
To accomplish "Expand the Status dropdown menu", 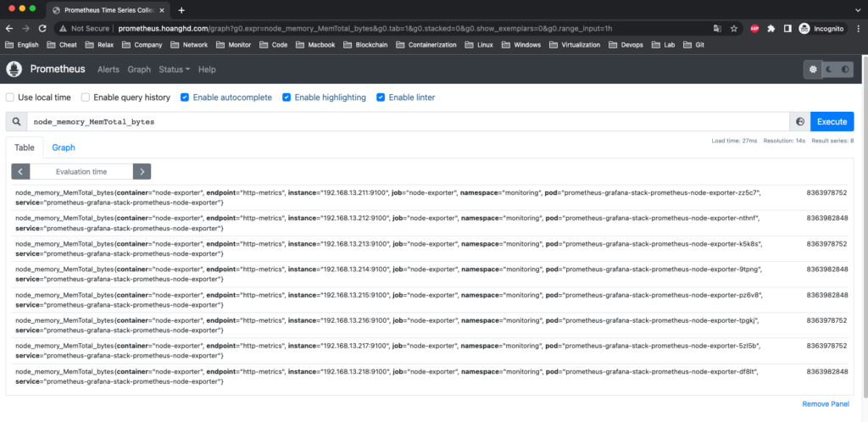I will (x=175, y=69).
